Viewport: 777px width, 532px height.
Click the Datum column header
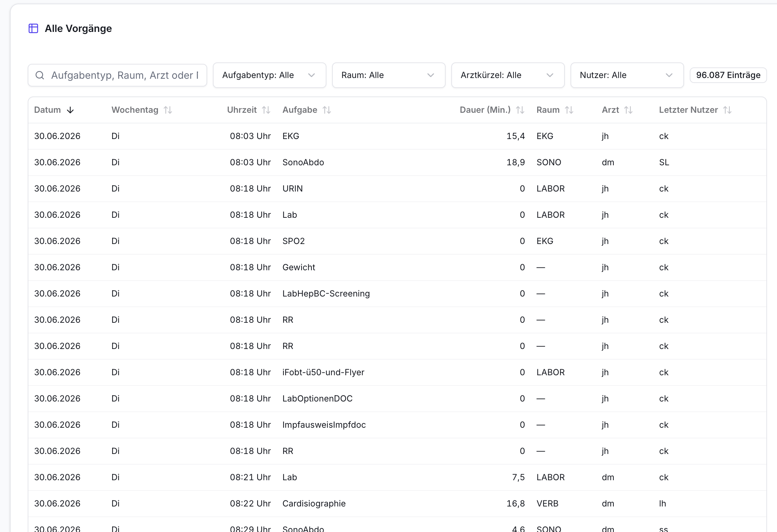[48, 110]
